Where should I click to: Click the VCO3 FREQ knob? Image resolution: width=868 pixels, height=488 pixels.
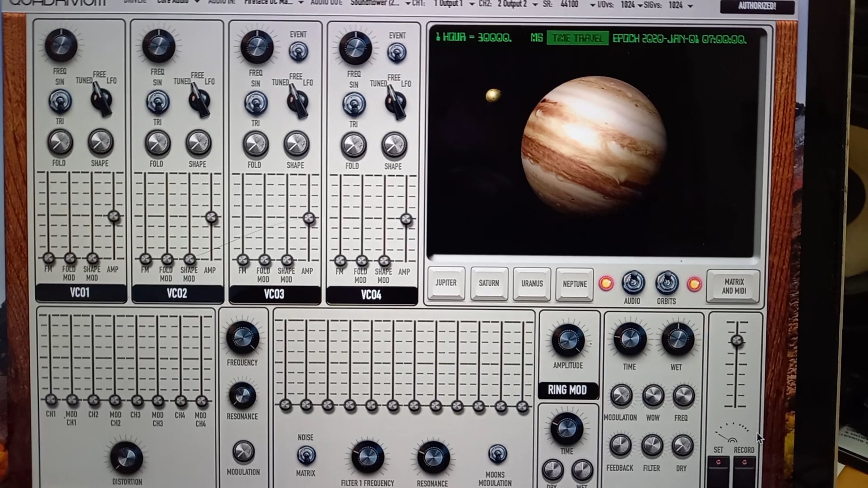(257, 47)
